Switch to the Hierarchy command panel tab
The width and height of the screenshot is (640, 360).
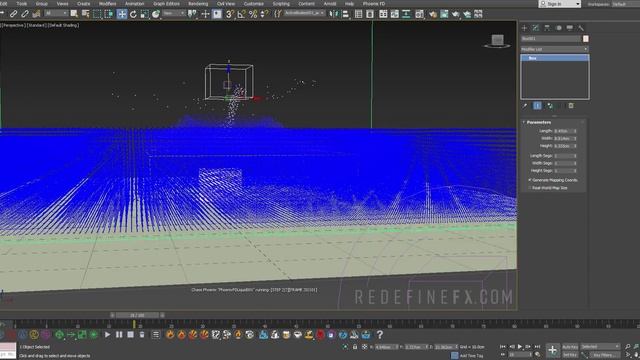click(x=547, y=28)
